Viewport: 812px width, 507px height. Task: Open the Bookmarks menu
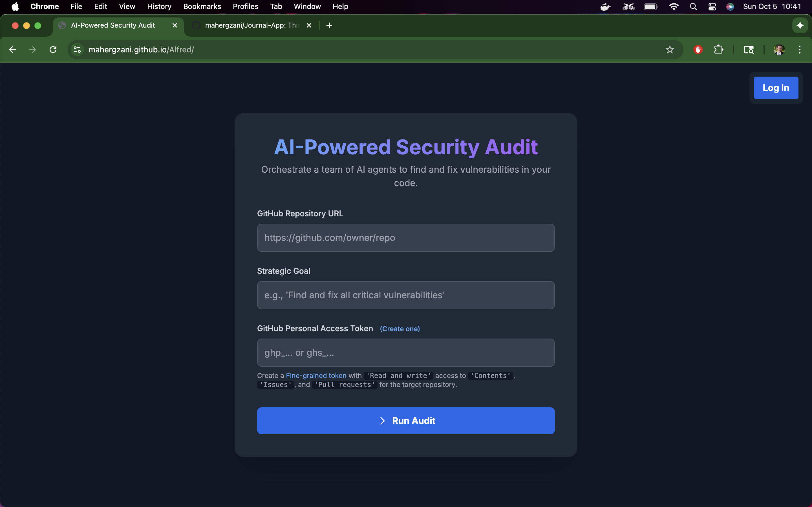[202, 7]
